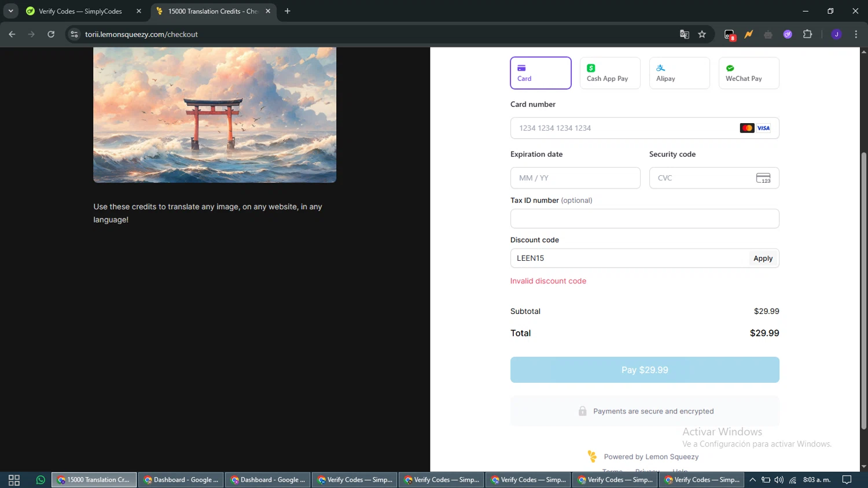The image size is (868, 488).
Task: Close the Verify Codes tab
Action: pyautogui.click(x=139, y=11)
